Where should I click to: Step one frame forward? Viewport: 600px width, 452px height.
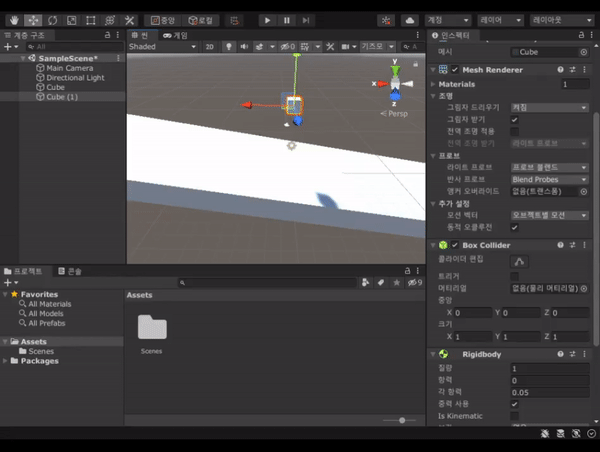(x=306, y=20)
